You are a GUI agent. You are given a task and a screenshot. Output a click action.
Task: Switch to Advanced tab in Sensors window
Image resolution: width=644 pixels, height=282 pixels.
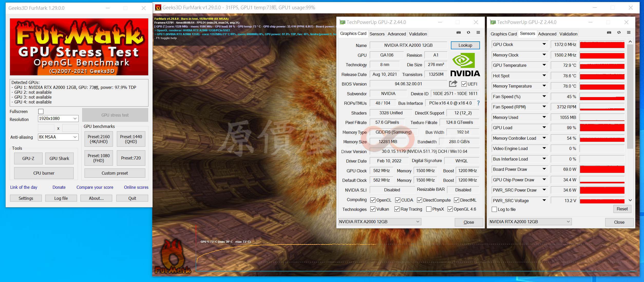tap(547, 34)
